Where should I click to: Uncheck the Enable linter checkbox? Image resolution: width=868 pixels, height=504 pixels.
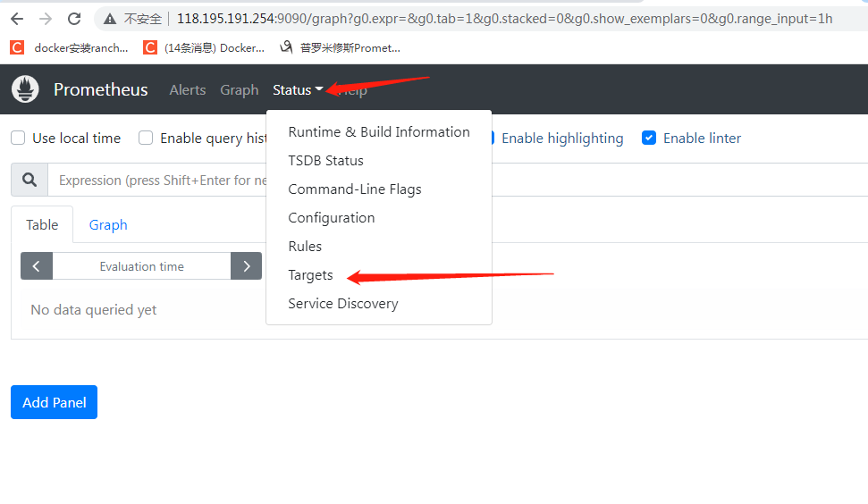pos(649,138)
